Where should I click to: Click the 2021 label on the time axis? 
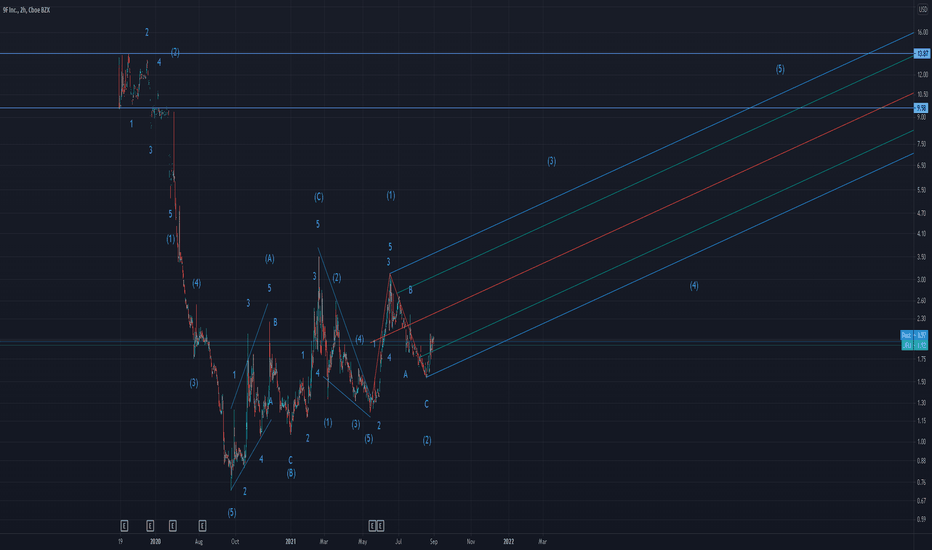291,541
